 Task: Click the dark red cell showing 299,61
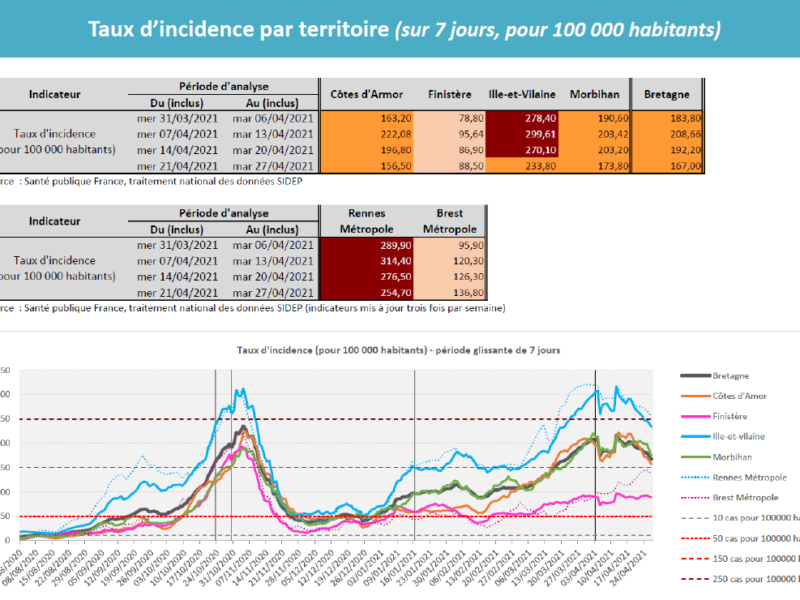click(x=525, y=133)
